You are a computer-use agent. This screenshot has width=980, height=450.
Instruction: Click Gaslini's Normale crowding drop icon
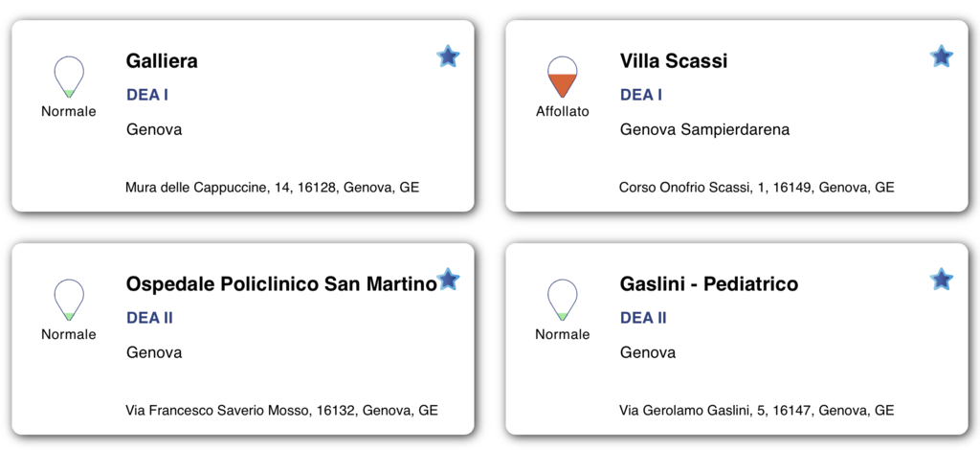click(563, 300)
